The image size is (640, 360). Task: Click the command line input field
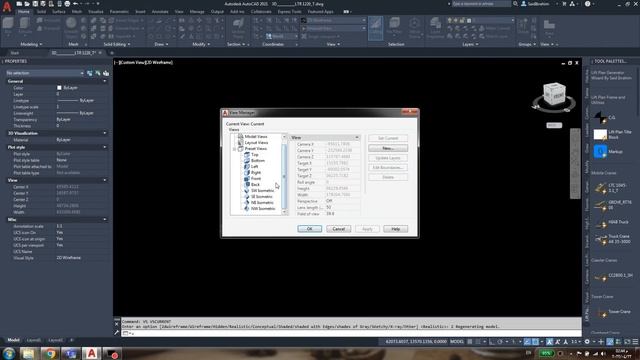coord(351,333)
